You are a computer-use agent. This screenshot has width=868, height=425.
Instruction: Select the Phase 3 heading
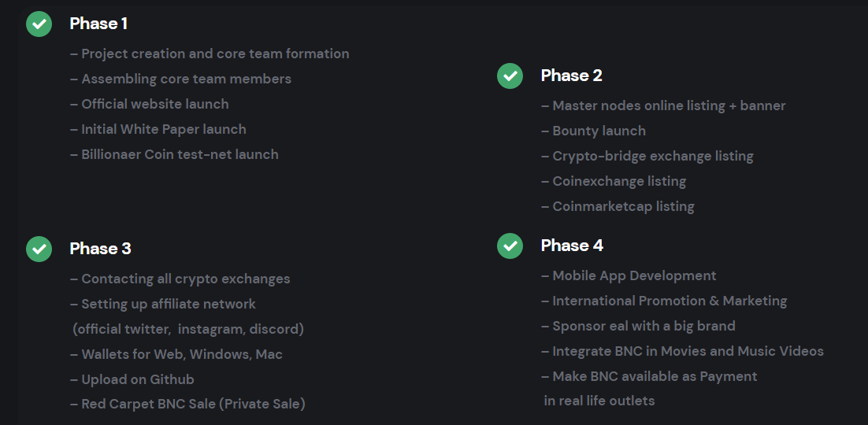(x=100, y=249)
